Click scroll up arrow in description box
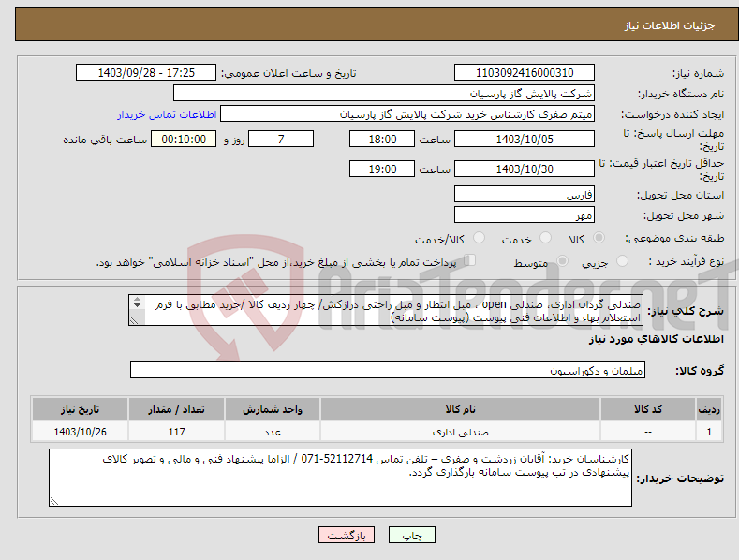 (137, 299)
